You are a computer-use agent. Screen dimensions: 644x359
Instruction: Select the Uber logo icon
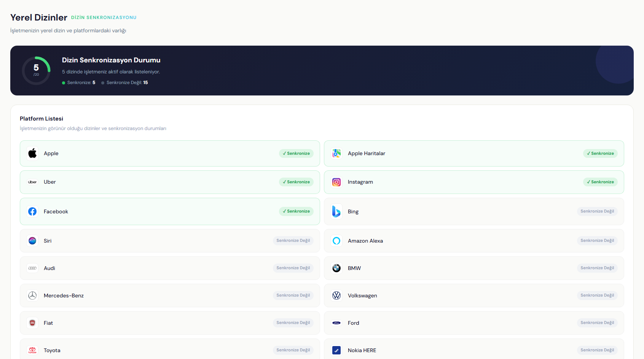pos(32,182)
